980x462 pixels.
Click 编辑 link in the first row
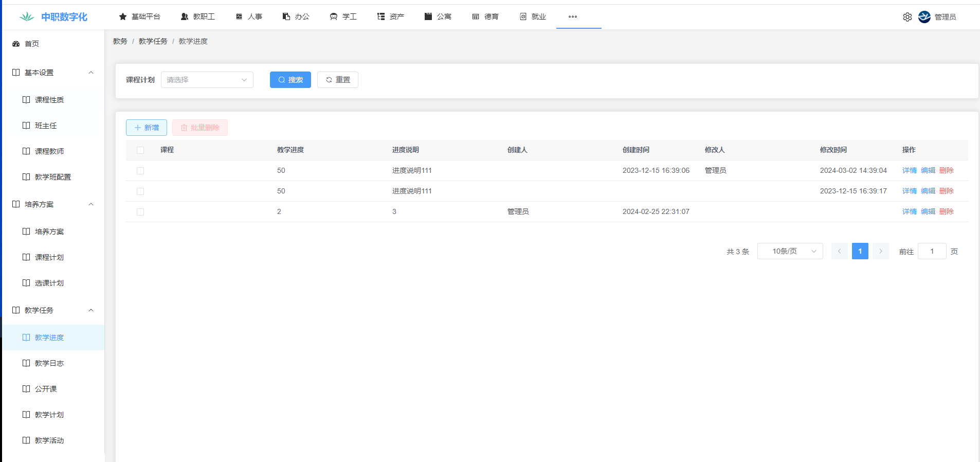pos(928,170)
